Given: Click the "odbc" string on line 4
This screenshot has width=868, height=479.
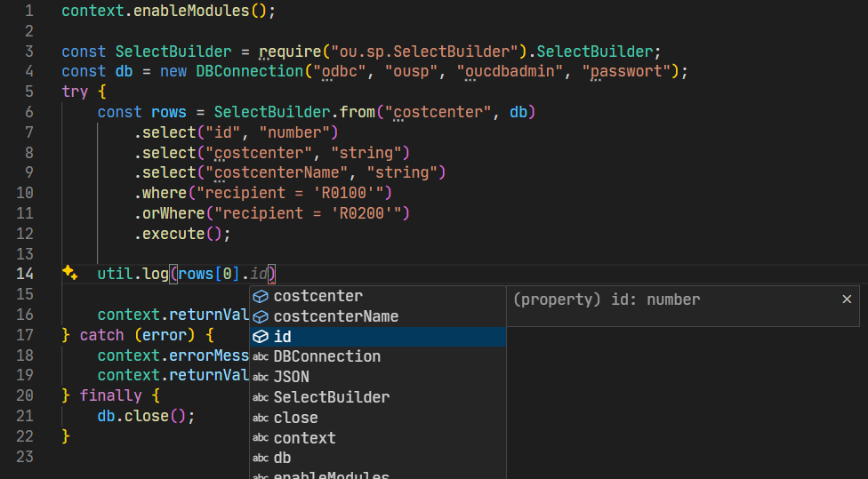Looking at the screenshot, I should (x=344, y=71).
